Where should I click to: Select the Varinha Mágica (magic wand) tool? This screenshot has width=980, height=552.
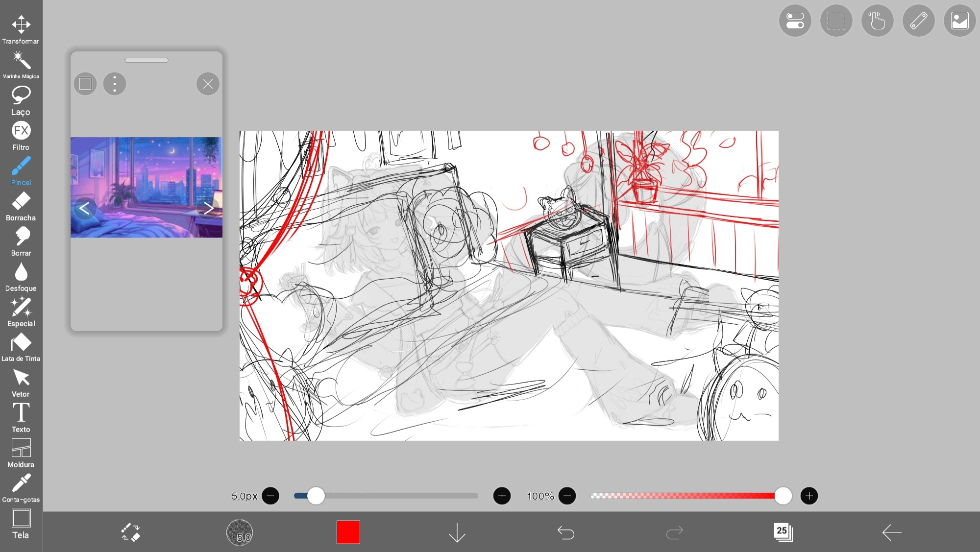[x=21, y=64]
